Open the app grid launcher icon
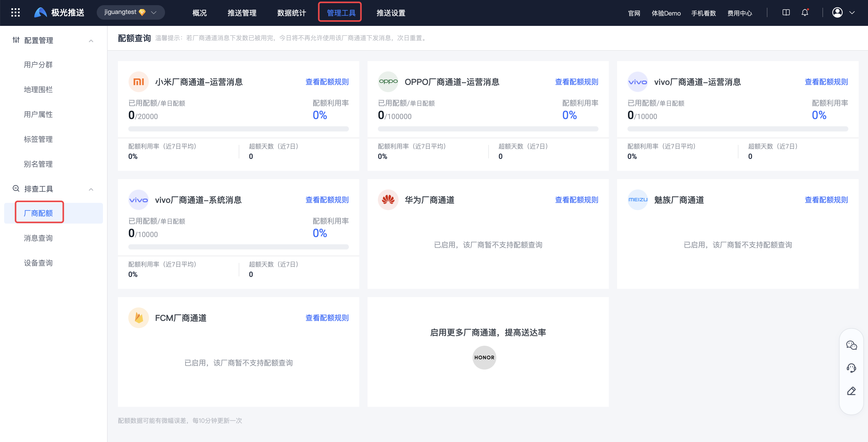 (16, 12)
